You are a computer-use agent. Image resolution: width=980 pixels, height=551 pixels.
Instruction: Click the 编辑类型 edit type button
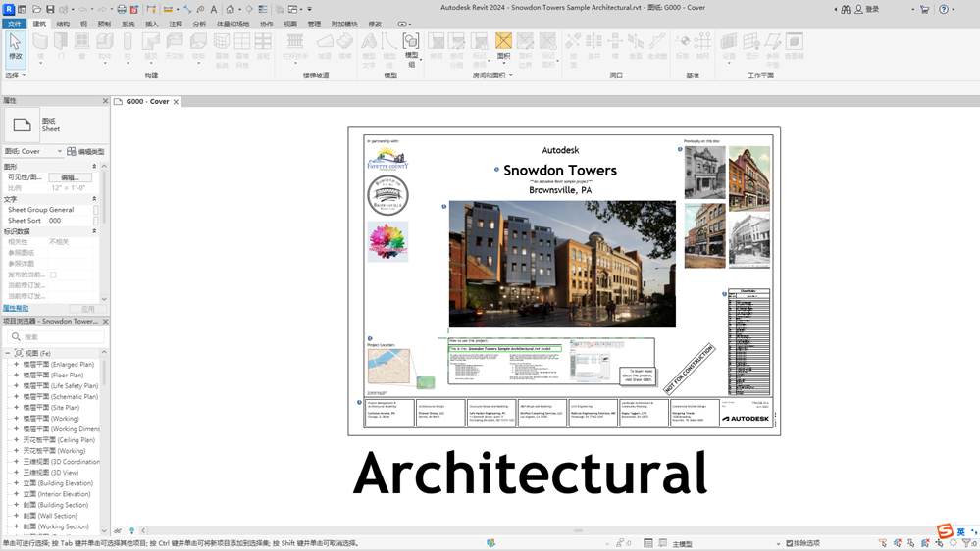click(85, 151)
